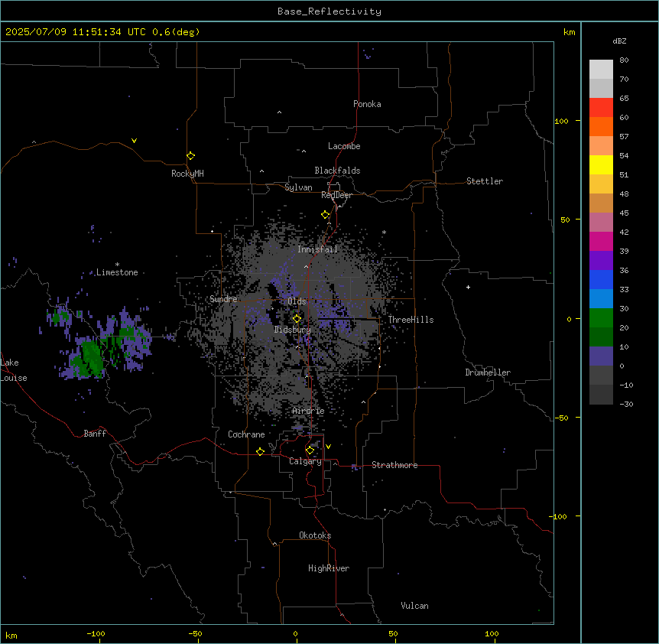Select the magenta 39-42 dBZ legend swatch
This screenshot has height=644, width=659.
pos(601,241)
